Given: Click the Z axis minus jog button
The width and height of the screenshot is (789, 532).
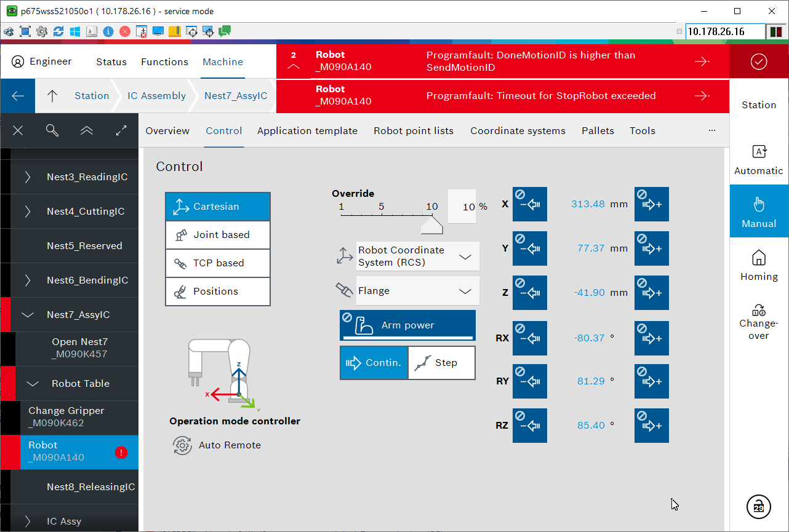Looking at the screenshot, I should 529,293.
